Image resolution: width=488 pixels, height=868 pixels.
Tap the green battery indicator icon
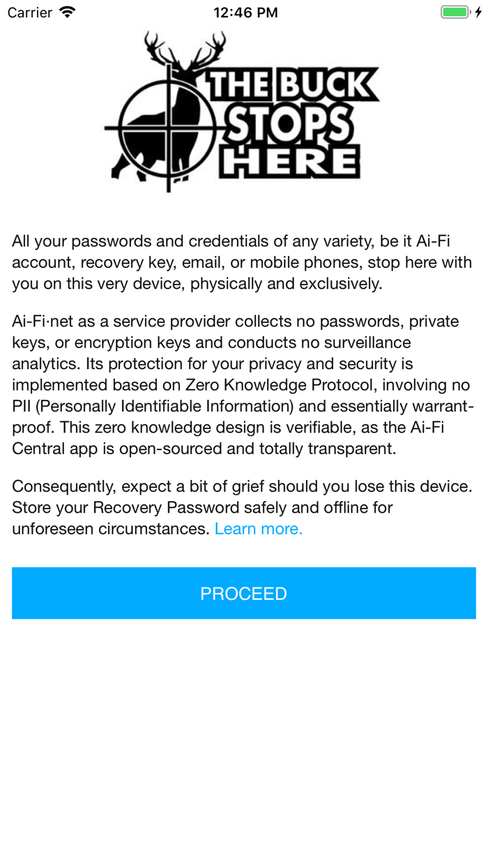point(455,11)
